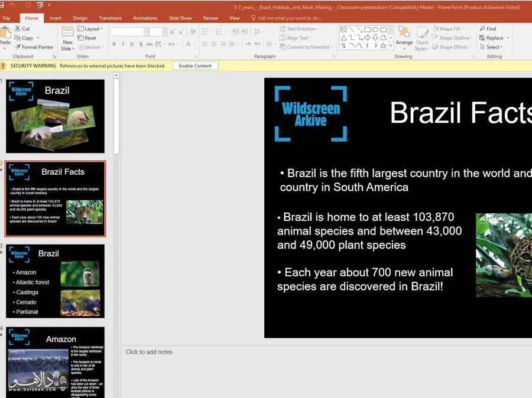
Task: Activate the Format Painter brush
Action: [x=18, y=47]
